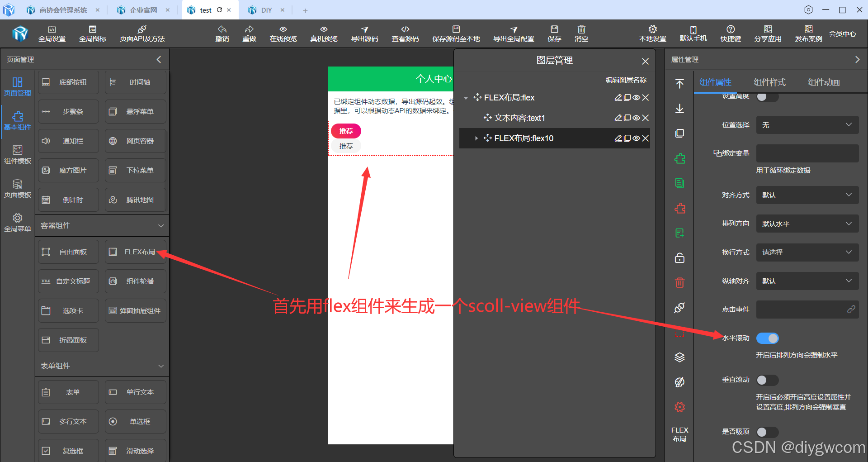
Task: Click move-to-top arrow in property sidebar
Action: [x=679, y=84]
